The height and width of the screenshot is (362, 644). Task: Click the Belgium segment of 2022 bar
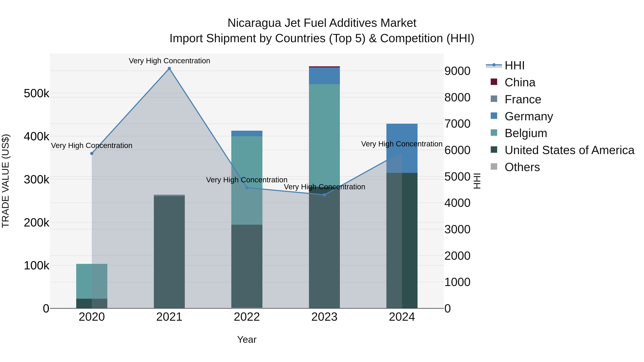point(247,180)
